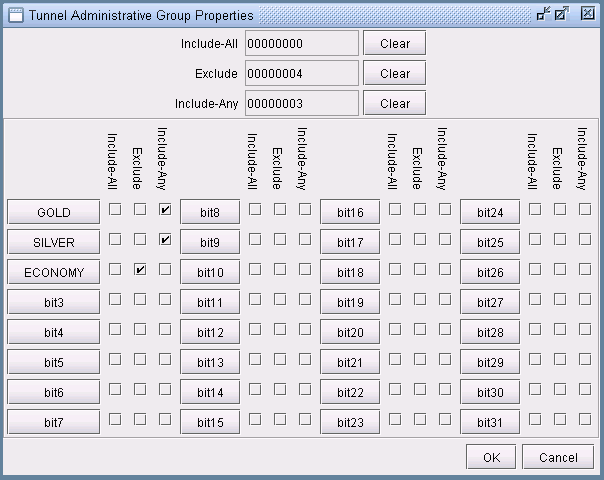604x480 pixels.
Task: Click the GOLD group name button
Action: pyautogui.click(x=54, y=212)
